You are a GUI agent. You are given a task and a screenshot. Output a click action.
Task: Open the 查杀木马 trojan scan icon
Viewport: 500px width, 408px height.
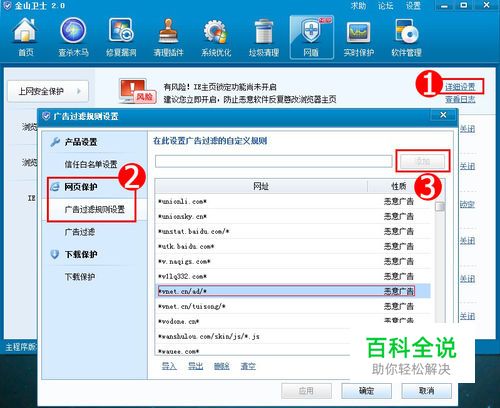(73, 37)
